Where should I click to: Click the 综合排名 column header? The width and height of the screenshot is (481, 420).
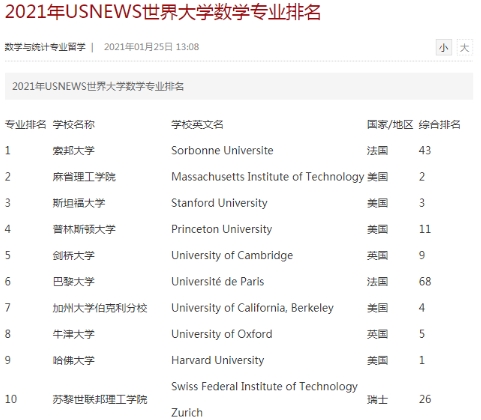pos(440,125)
